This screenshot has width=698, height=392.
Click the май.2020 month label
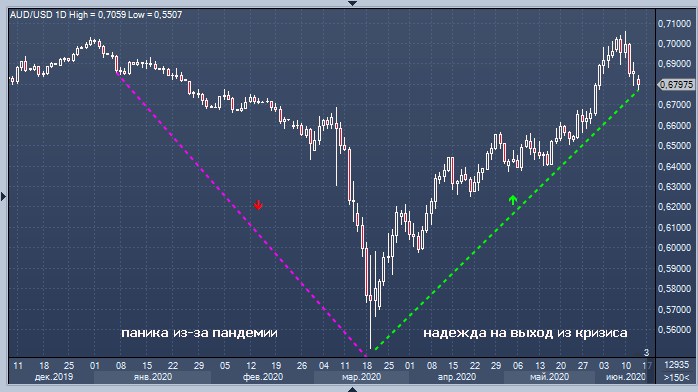[549, 377]
